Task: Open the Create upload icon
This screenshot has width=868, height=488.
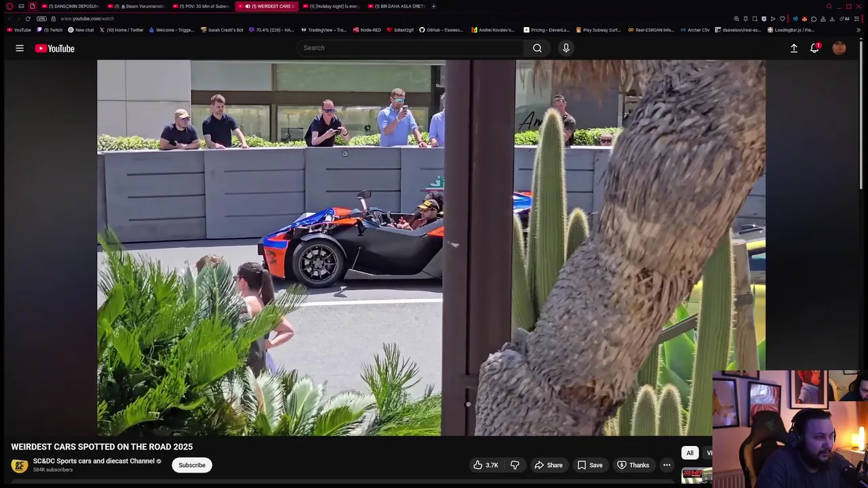Action: click(x=794, y=48)
